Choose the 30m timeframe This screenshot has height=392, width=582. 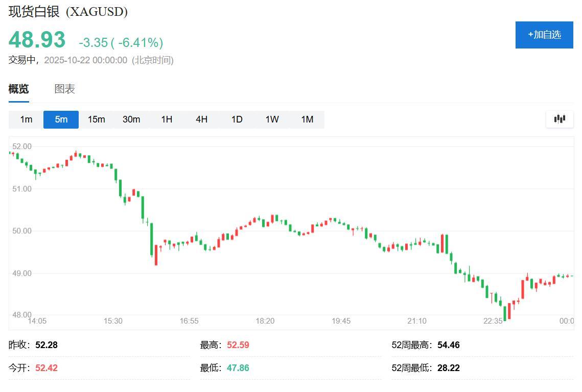(131, 119)
